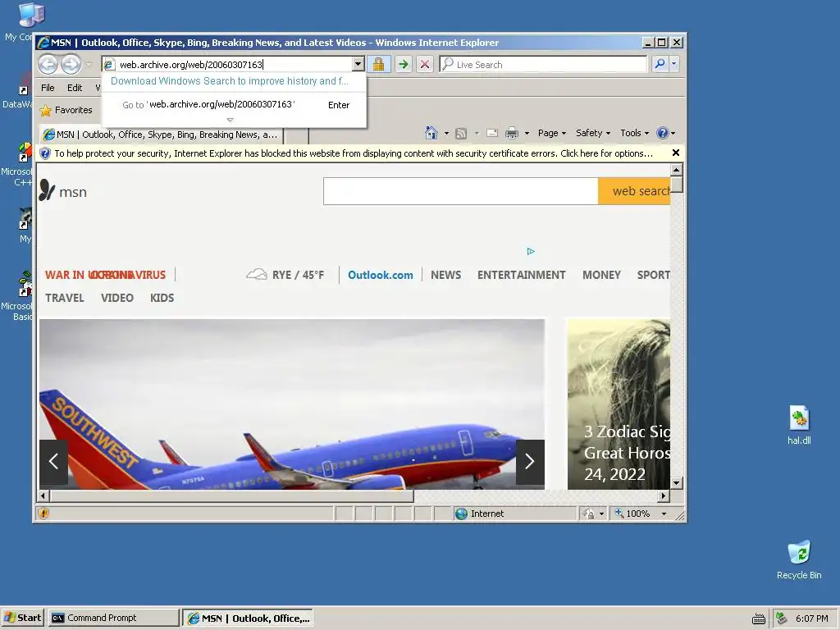
Task: Click the RSS Feeds toolbar icon
Action: pos(461,134)
